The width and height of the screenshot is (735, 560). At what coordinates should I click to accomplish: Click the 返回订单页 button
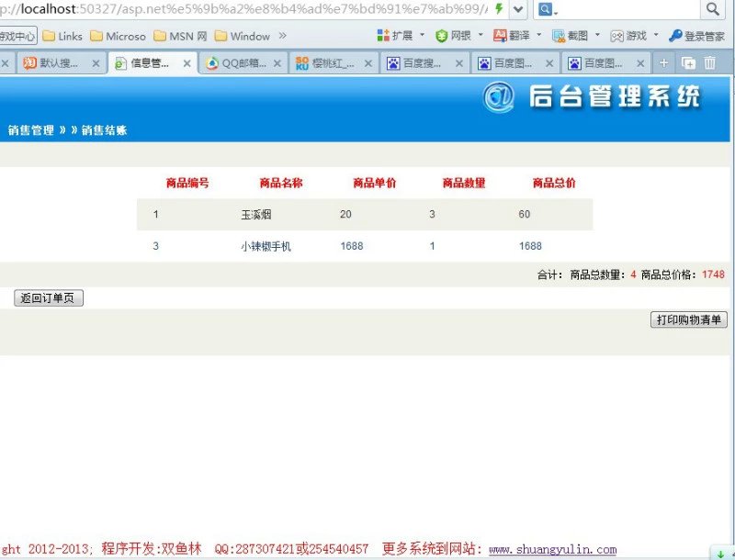coord(49,298)
